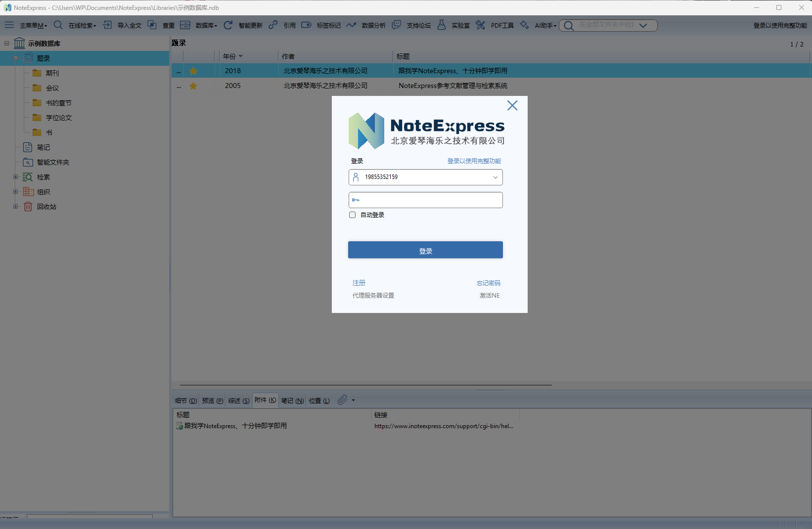The height and width of the screenshot is (529, 812).
Task: Open the search scope dropdown arrow
Action: click(643, 26)
